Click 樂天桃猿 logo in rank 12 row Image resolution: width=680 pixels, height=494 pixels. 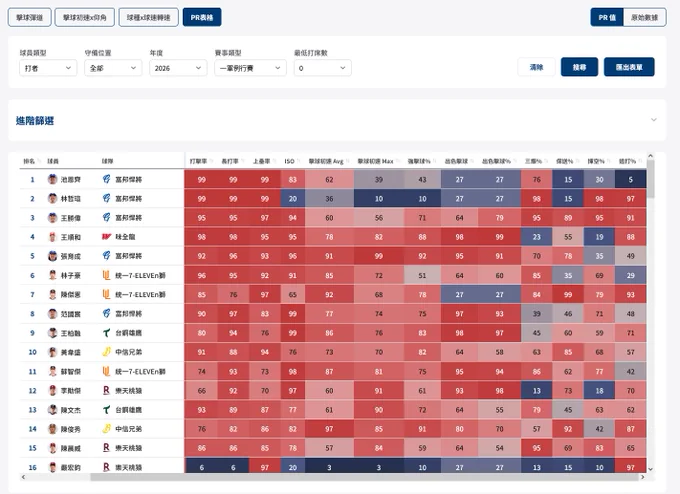106,390
